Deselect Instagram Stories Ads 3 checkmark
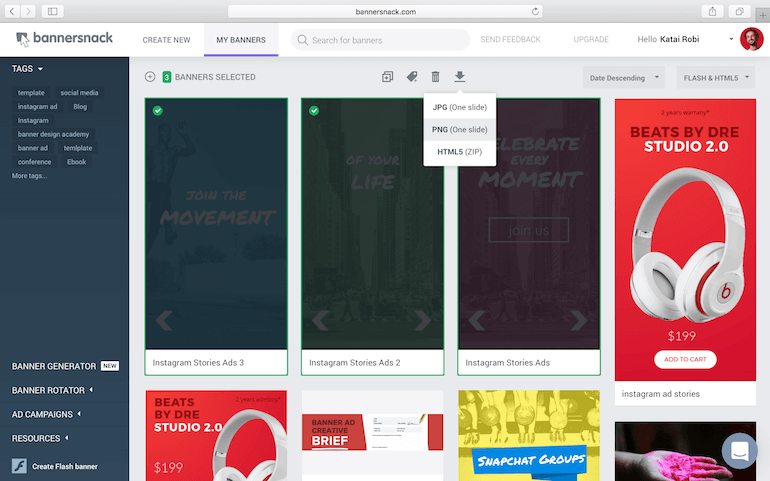 [158, 111]
